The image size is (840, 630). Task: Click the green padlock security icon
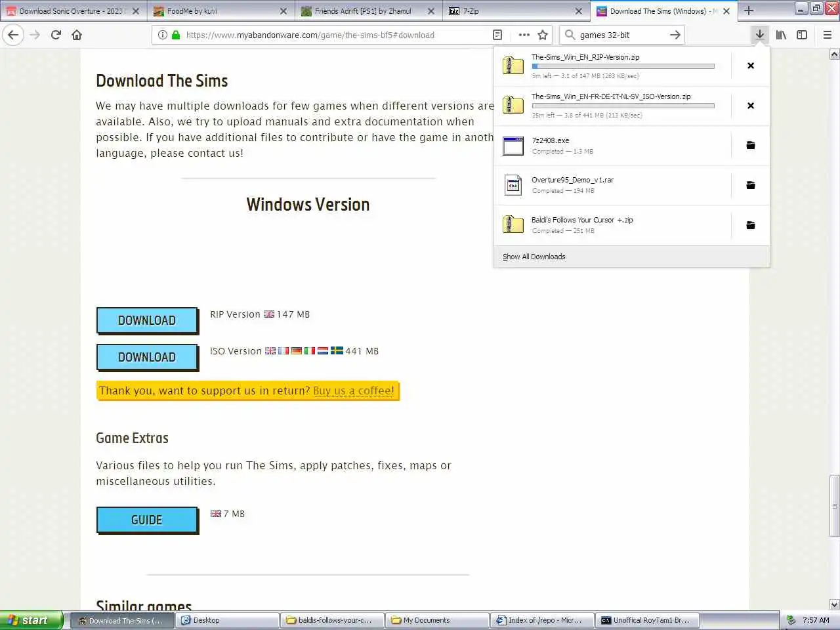coord(175,35)
